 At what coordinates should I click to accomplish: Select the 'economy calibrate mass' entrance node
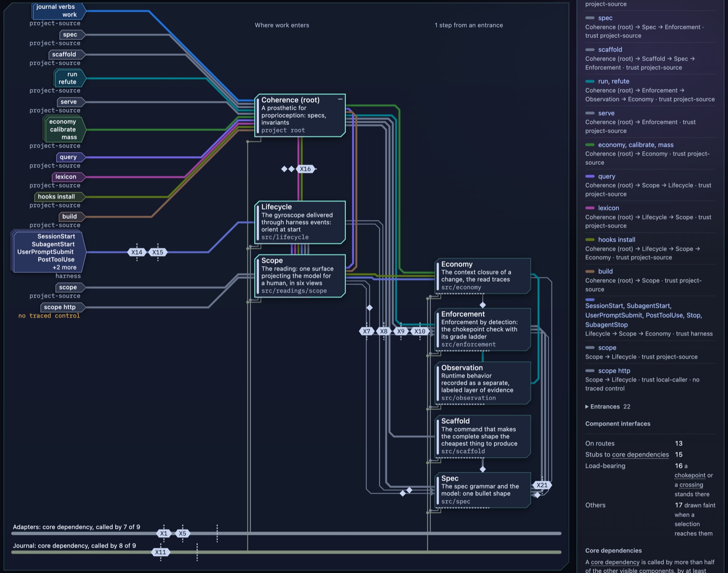click(x=65, y=129)
